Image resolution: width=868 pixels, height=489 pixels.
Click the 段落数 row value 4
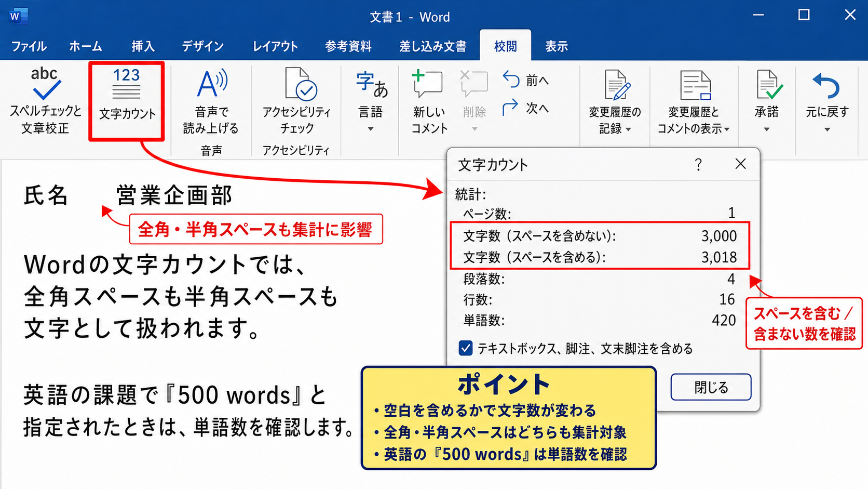point(731,279)
